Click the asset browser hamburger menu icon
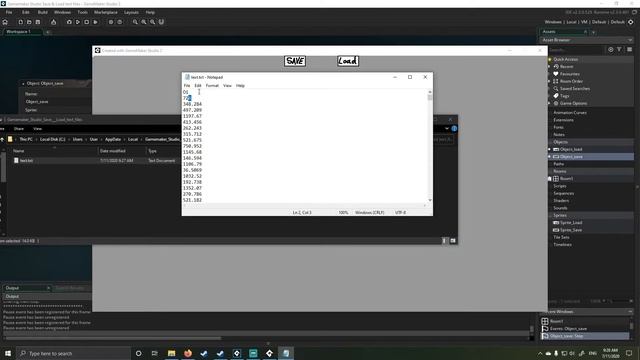640x360 pixels. (629, 49)
